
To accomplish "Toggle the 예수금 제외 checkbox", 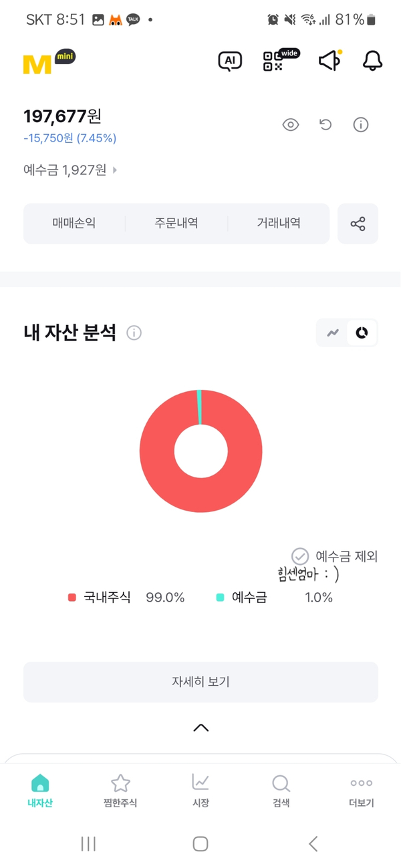I will tap(300, 556).
